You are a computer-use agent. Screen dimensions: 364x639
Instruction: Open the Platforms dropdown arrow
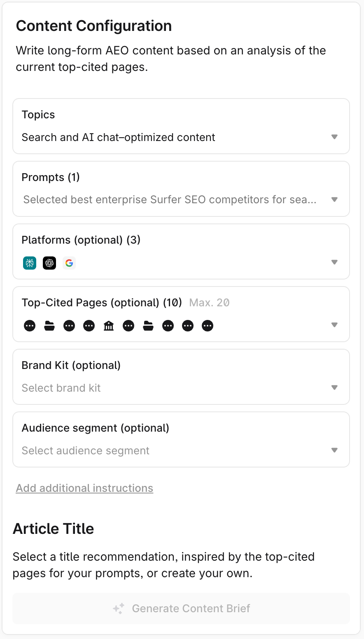[x=334, y=263]
